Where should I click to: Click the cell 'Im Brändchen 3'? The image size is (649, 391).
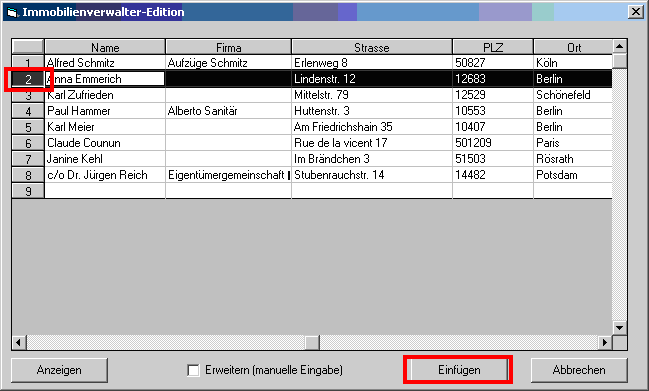click(x=372, y=159)
